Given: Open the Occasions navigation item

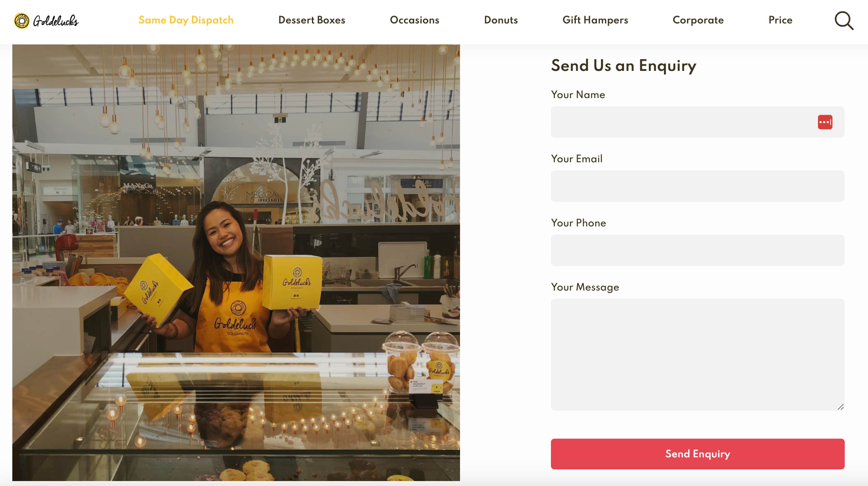Looking at the screenshot, I should pyautogui.click(x=414, y=20).
